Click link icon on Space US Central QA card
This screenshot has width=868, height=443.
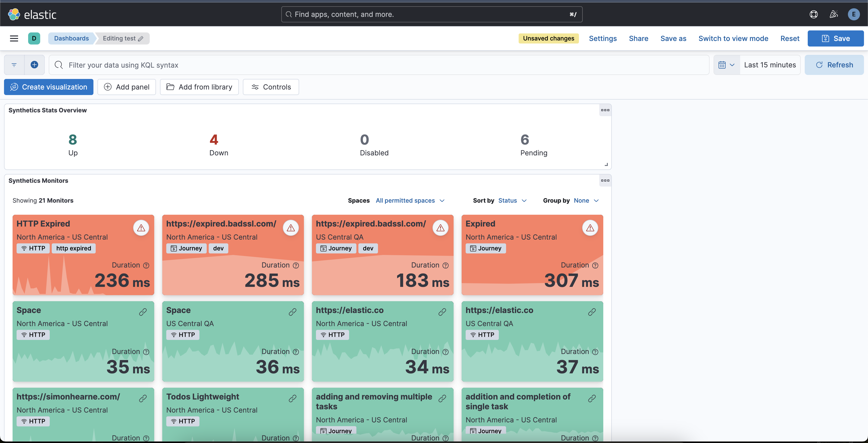(x=293, y=312)
